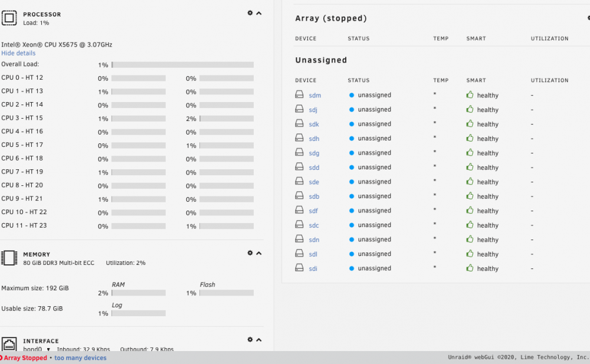
Task: Open sdn device link
Action: pos(314,240)
